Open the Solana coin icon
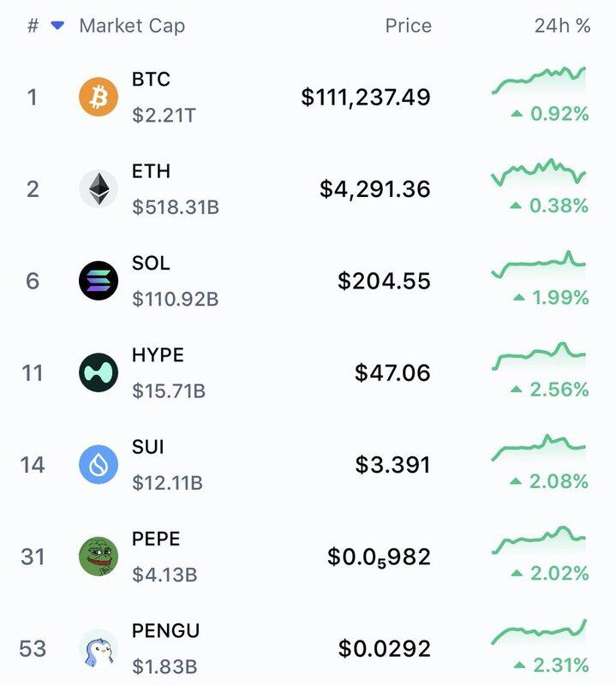616x685 pixels. (99, 281)
